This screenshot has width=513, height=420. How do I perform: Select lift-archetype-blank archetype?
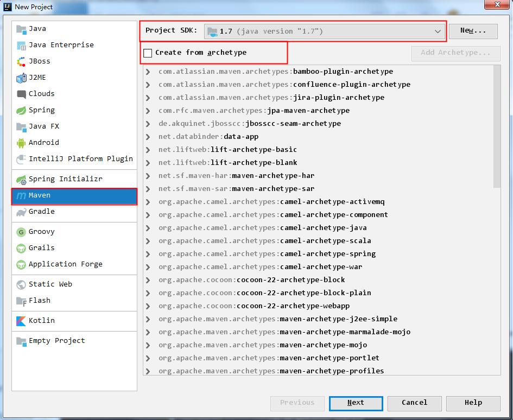(227, 163)
